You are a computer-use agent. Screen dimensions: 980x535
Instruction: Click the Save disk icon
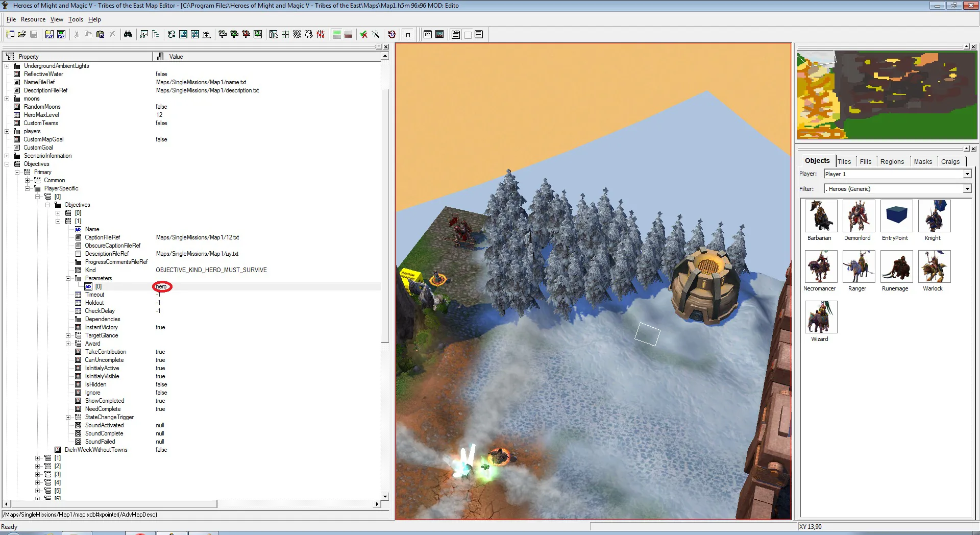tap(34, 34)
